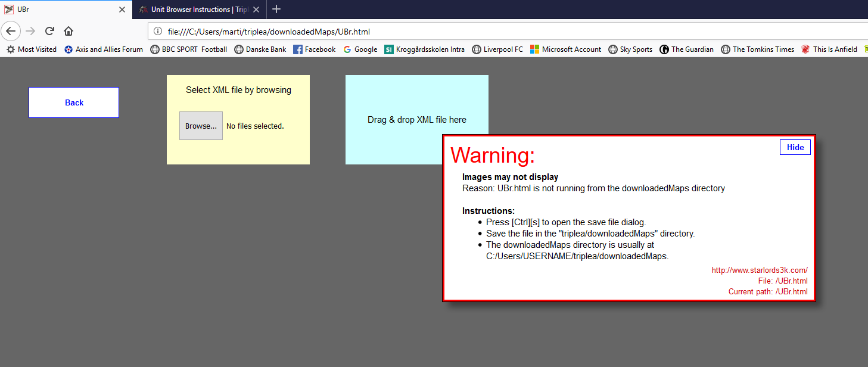
Task: Open Kroggårdsskolen Intra bookmark
Action: pyautogui.click(x=425, y=49)
